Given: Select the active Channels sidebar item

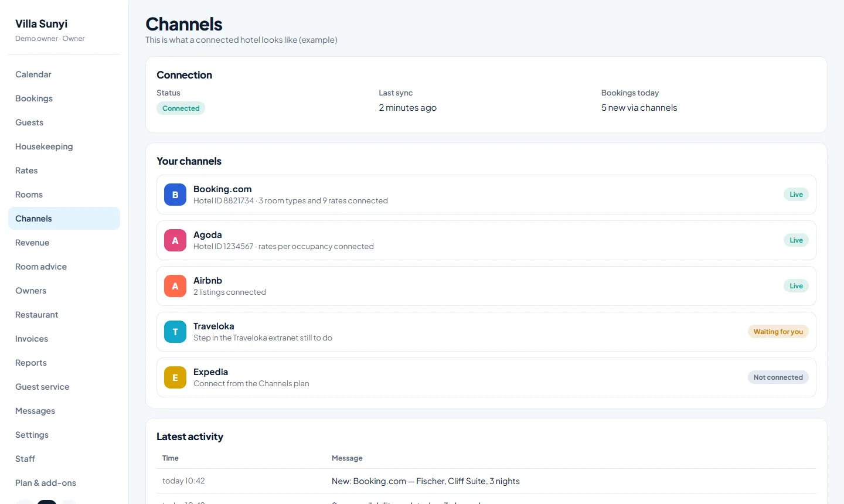Looking at the screenshot, I should (64, 219).
